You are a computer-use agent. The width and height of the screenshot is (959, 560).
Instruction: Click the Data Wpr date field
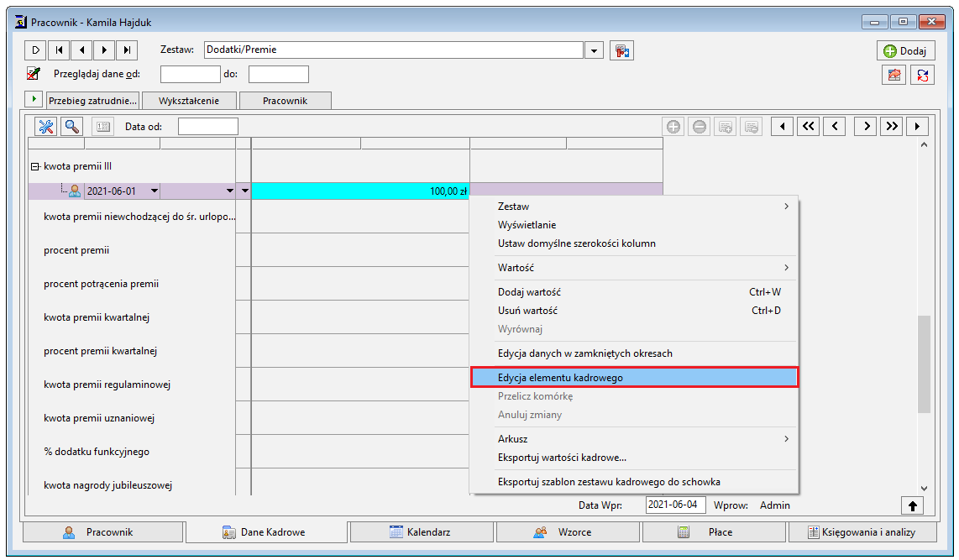click(675, 505)
